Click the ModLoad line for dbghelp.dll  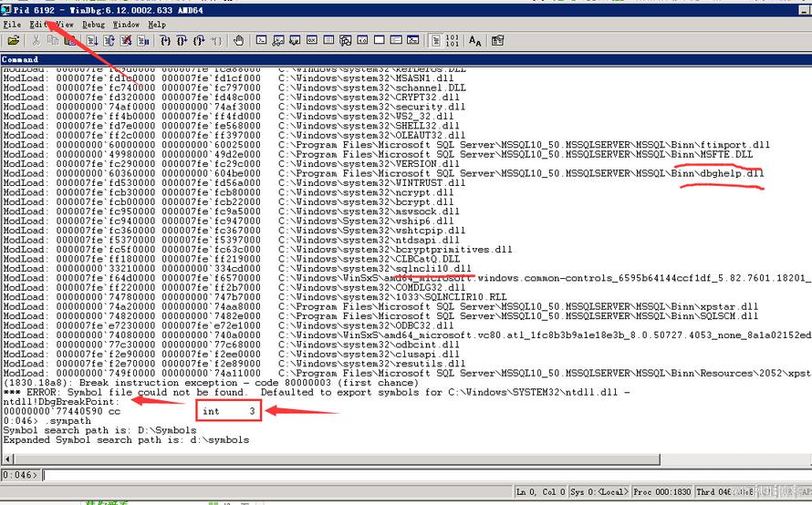[383, 173]
